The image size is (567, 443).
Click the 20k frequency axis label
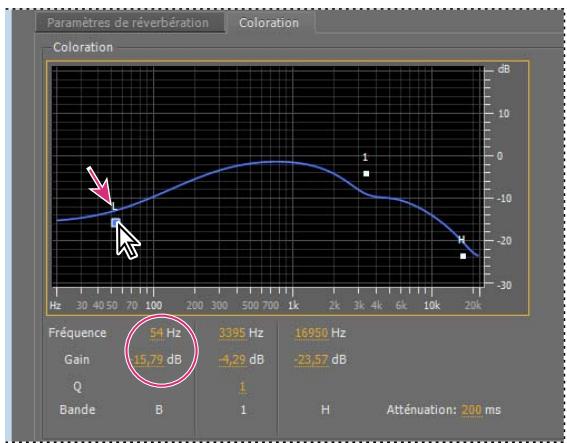coord(473,306)
